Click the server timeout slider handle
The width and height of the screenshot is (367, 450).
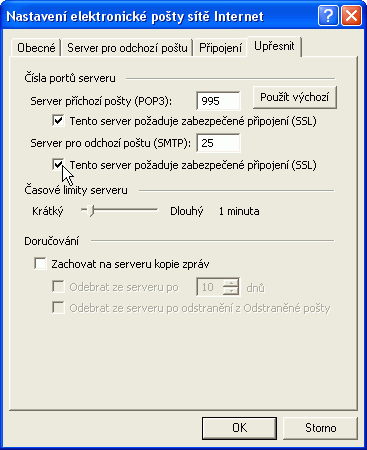click(91, 211)
